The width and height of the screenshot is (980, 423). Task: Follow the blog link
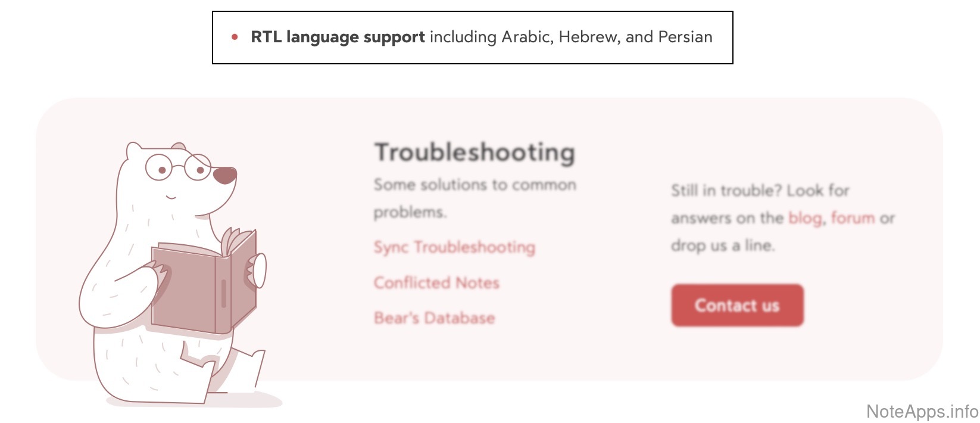(804, 218)
